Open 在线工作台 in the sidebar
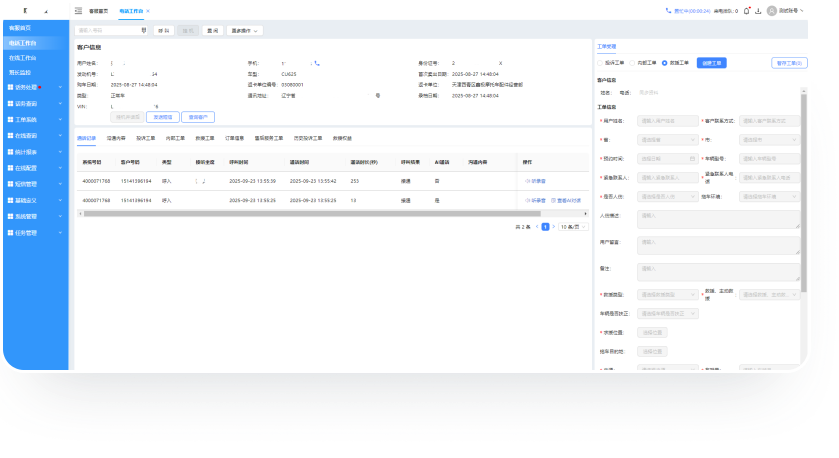The width and height of the screenshot is (839, 458). (x=23, y=58)
